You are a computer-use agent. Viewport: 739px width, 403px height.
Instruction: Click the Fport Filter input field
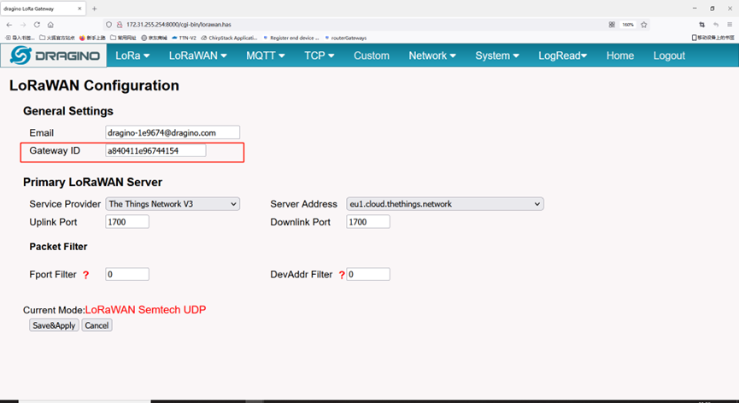click(x=127, y=274)
